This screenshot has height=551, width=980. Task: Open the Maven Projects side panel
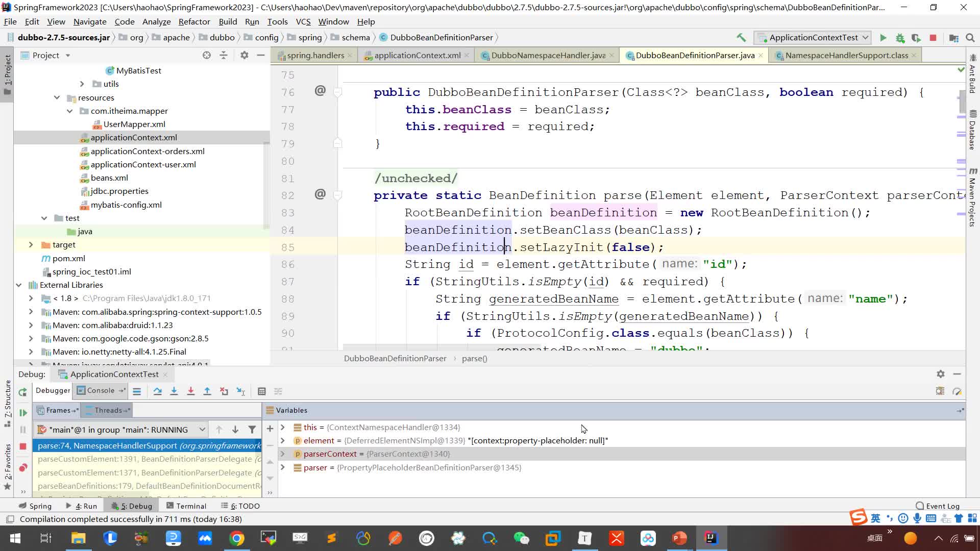(x=973, y=197)
